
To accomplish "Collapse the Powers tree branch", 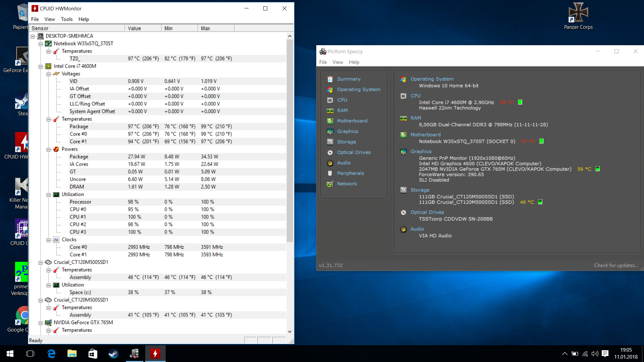I will [49, 149].
